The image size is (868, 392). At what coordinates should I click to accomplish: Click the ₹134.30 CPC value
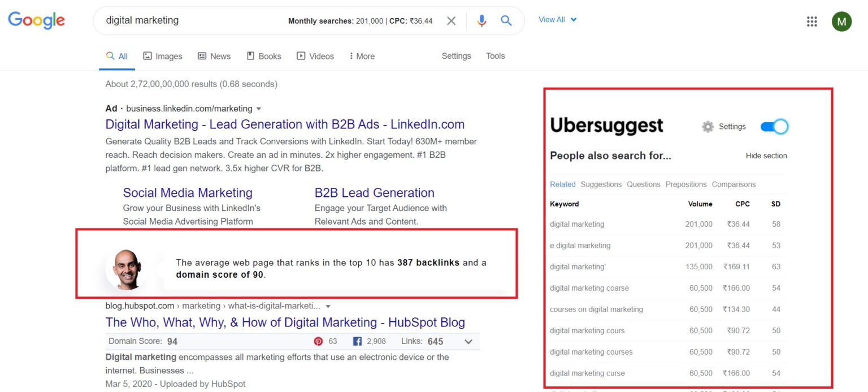(736, 309)
